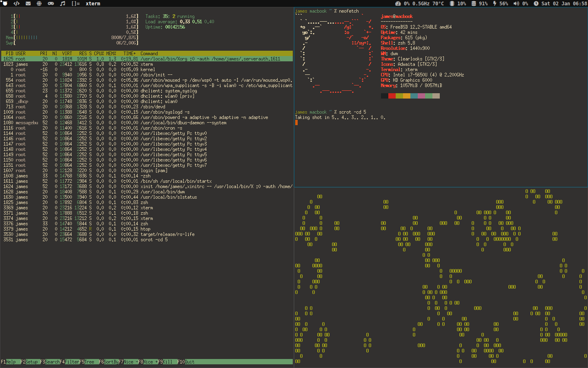Sort by MEM% column header
This screenshot has height=368, width=588.
[111, 54]
